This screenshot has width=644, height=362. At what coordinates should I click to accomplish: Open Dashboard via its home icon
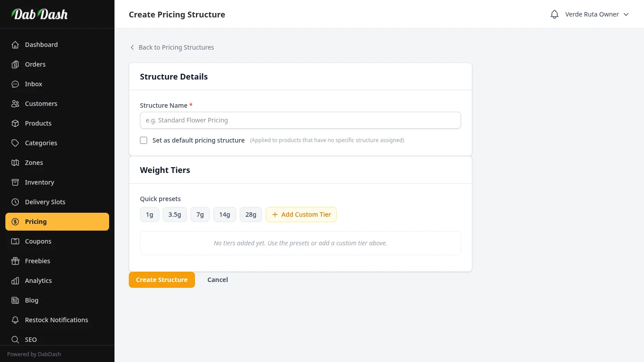tap(15, 45)
